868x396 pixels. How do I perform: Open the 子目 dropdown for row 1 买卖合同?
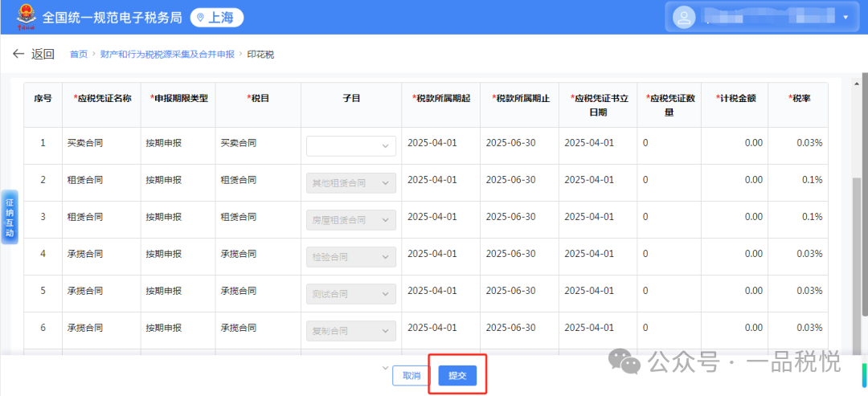coord(351,145)
